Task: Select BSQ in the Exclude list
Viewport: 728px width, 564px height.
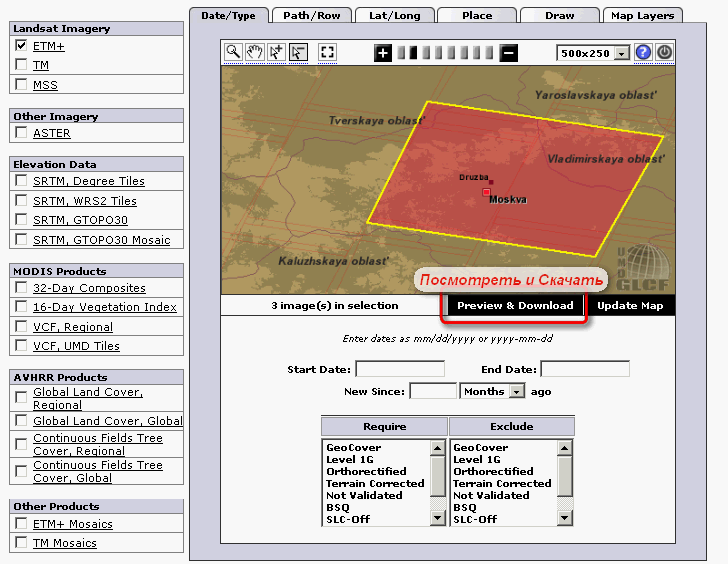Action: tap(465, 507)
